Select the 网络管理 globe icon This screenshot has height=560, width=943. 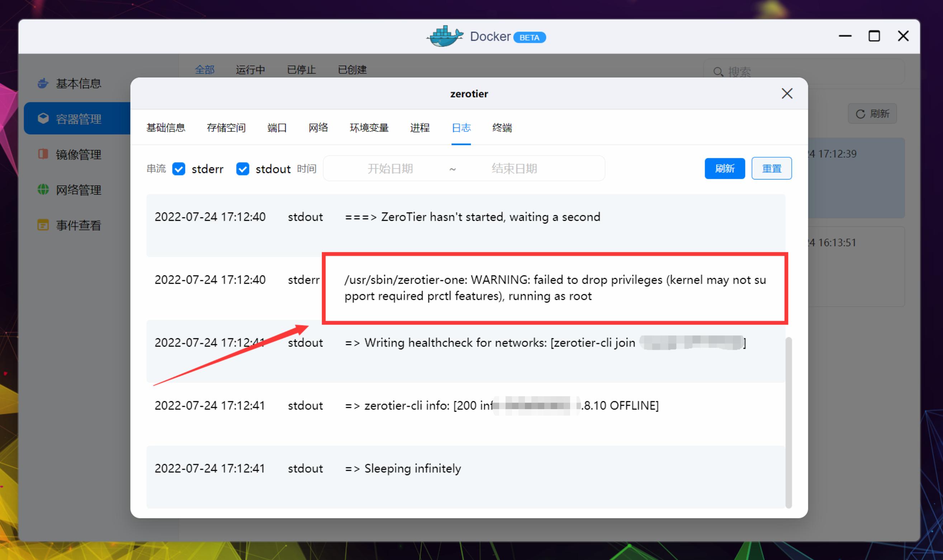coord(43,190)
